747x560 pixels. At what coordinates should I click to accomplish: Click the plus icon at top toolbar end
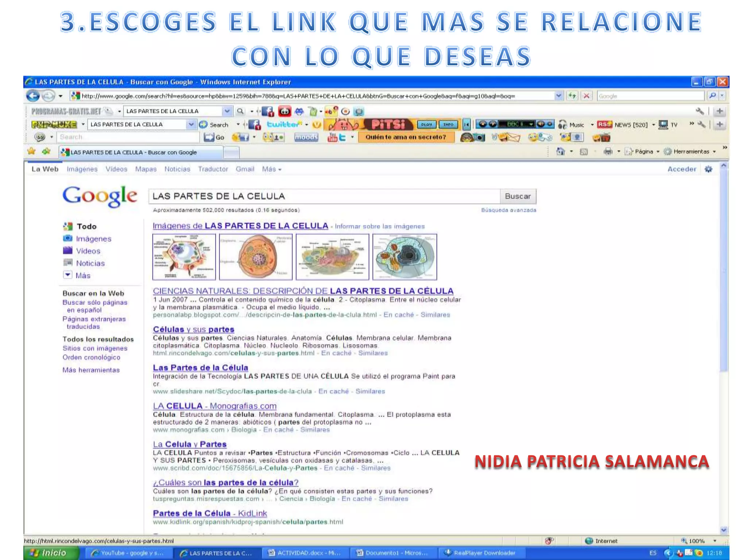[x=719, y=111]
